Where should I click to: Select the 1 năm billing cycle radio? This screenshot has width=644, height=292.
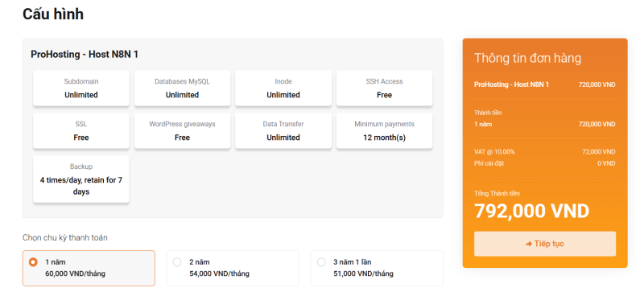click(x=33, y=262)
